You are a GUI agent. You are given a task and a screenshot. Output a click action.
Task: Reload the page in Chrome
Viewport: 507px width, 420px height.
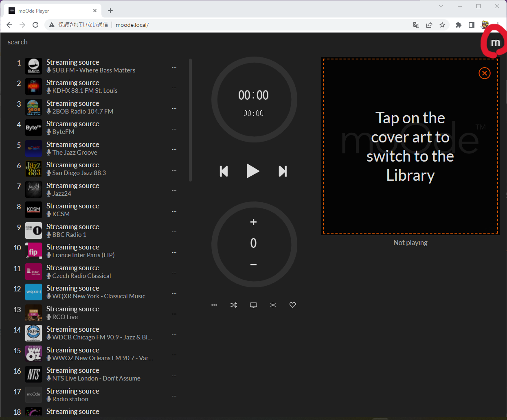pyautogui.click(x=35, y=25)
